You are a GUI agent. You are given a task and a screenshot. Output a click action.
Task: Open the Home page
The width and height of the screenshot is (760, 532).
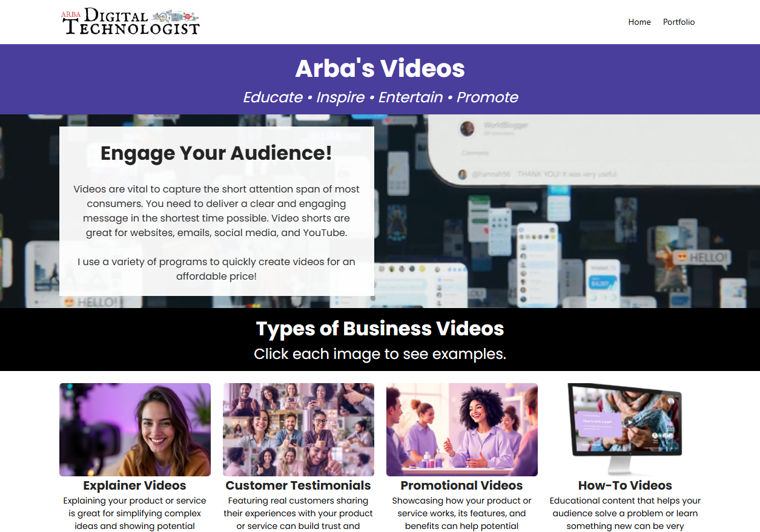639,22
